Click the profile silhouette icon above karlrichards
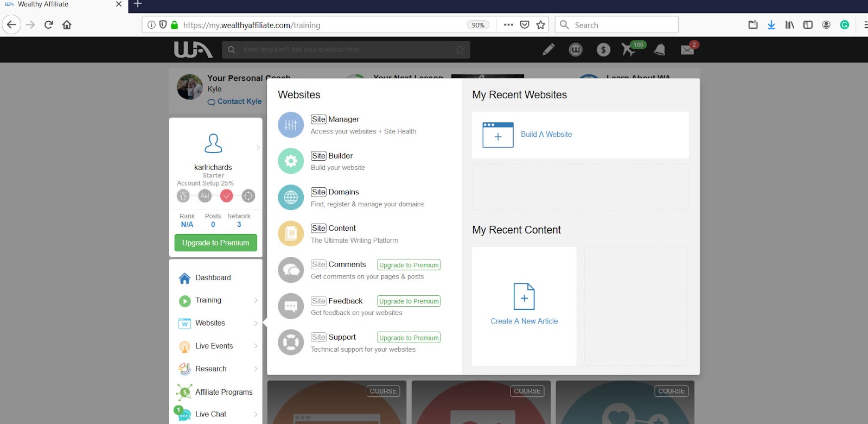868x424 pixels. pos(213,143)
